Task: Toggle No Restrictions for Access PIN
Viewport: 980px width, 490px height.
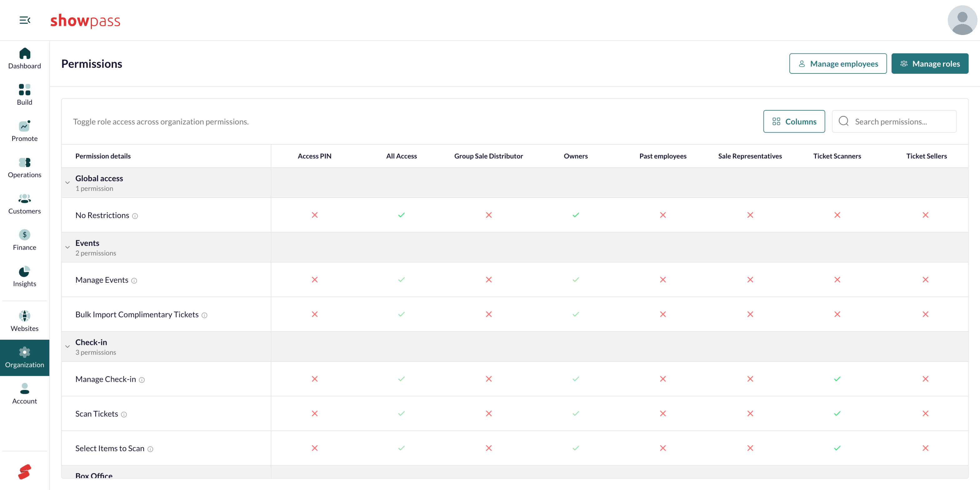Action: point(315,215)
